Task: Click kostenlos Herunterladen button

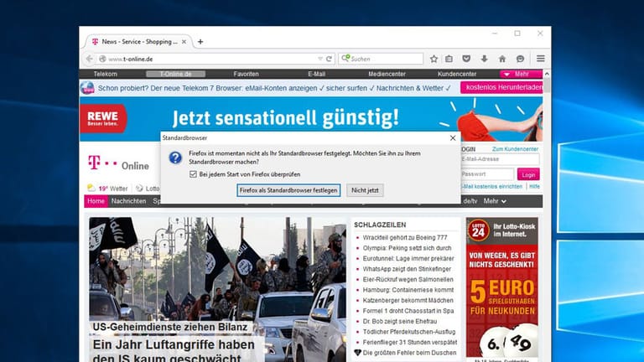Action: coord(501,87)
